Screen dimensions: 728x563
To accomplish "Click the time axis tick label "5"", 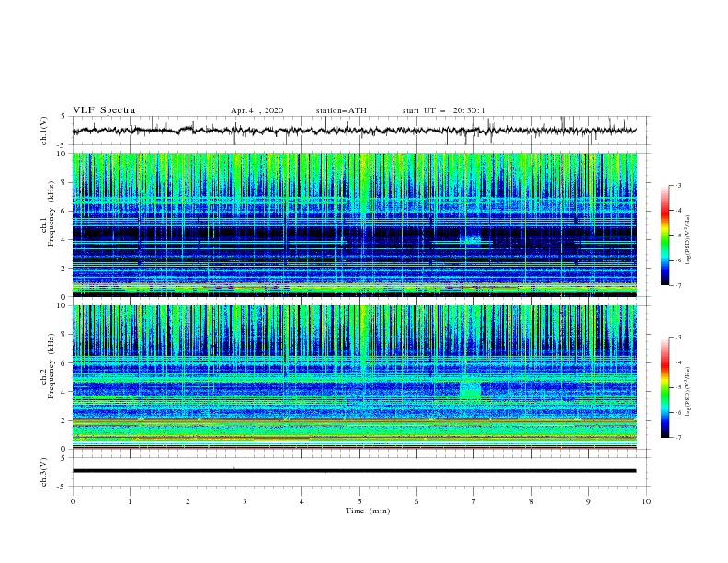I will (359, 501).
